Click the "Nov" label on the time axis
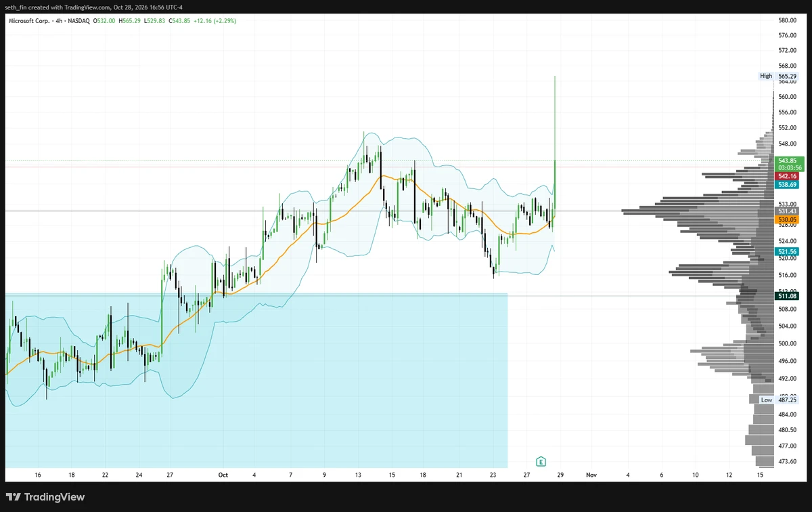This screenshot has width=812, height=512. [x=591, y=475]
